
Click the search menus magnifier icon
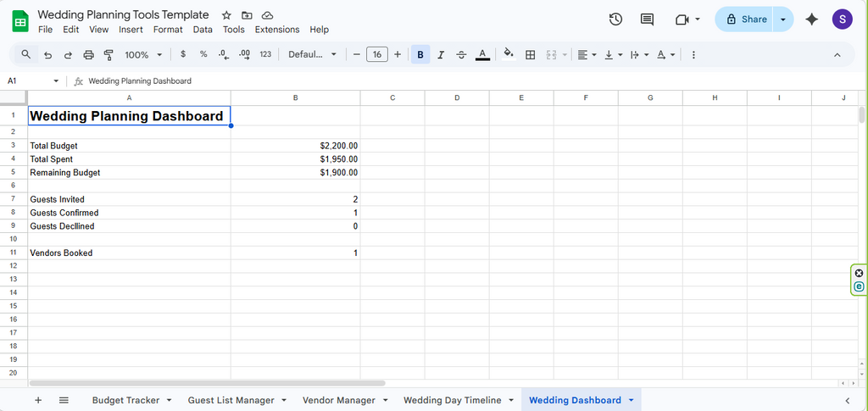click(26, 54)
